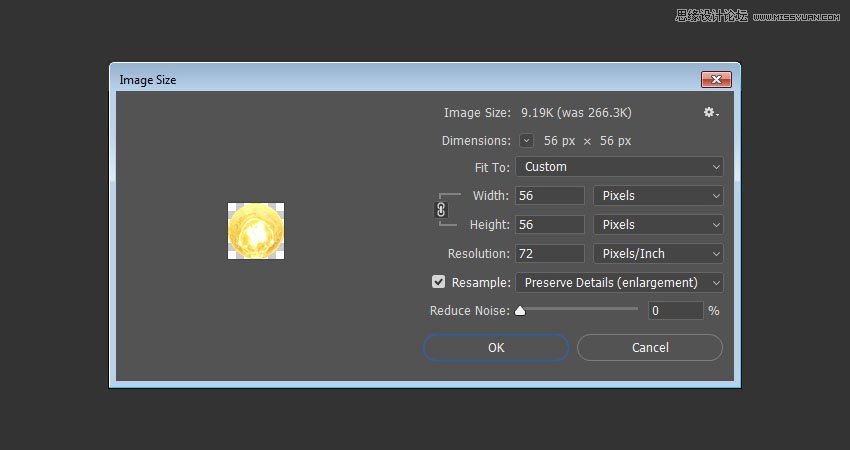
Task: Open the gear settings menu icon
Action: coord(711,112)
